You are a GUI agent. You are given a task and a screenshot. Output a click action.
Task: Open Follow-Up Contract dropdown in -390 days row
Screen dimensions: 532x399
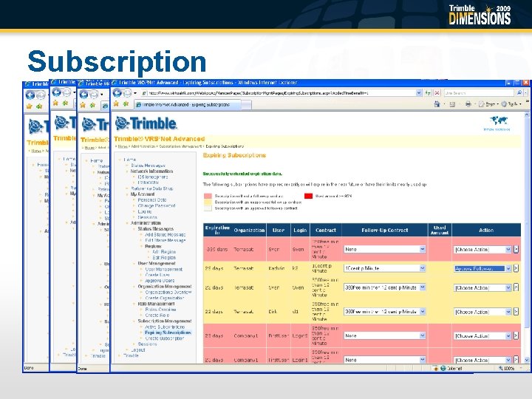click(423, 250)
